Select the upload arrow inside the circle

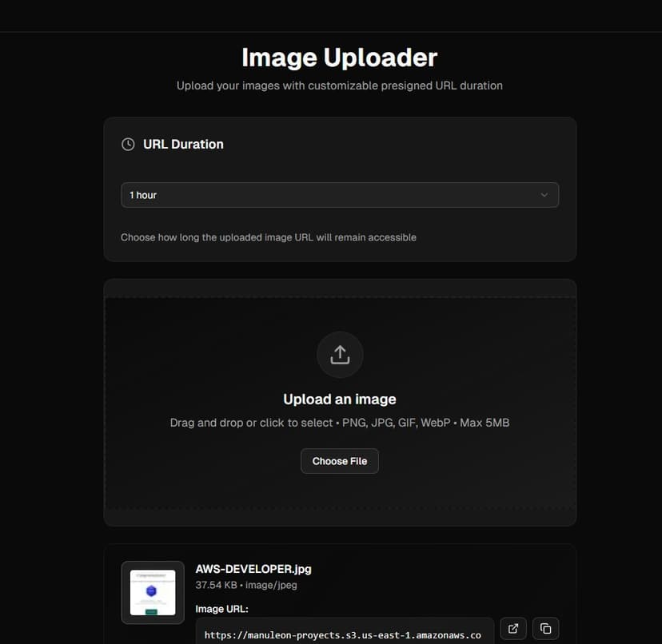coord(339,354)
